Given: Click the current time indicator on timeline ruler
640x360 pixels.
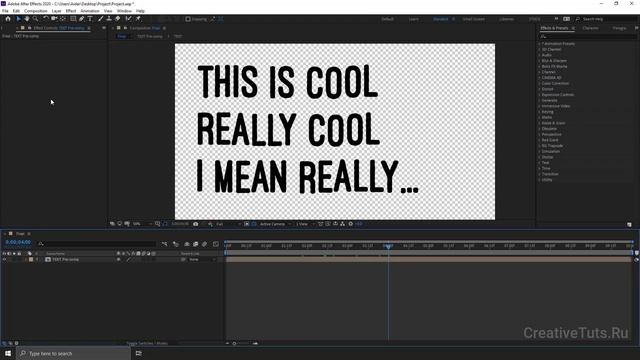Looking at the screenshot, I should click(388, 246).
